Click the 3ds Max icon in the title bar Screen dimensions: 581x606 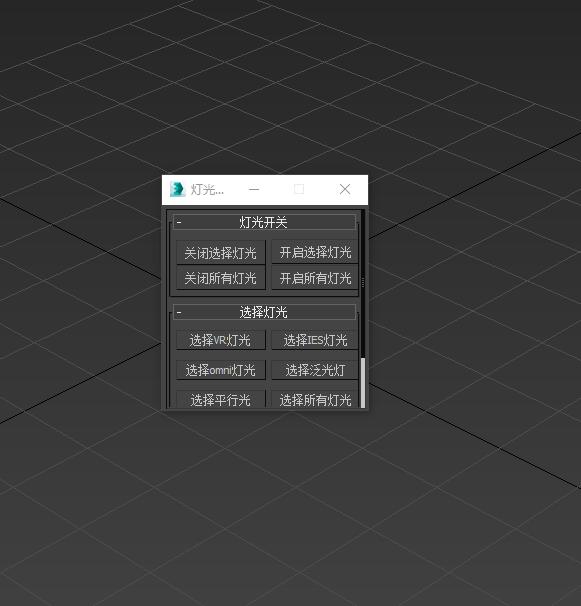pos(177,189)
